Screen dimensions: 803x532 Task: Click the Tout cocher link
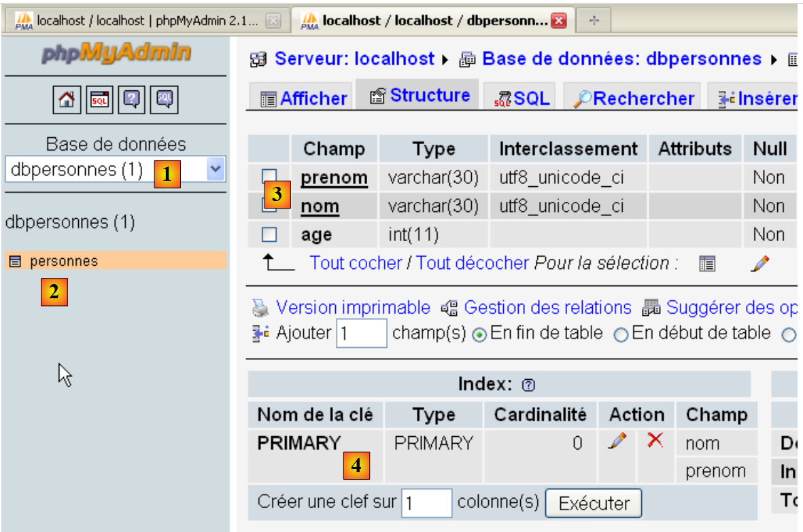[x=356, y=263]
